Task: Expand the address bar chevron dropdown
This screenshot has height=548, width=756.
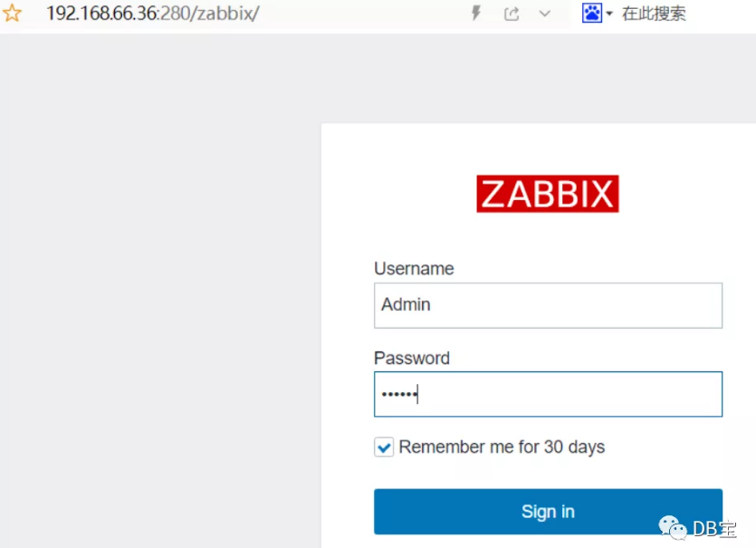Action: [x=545, y=14]
